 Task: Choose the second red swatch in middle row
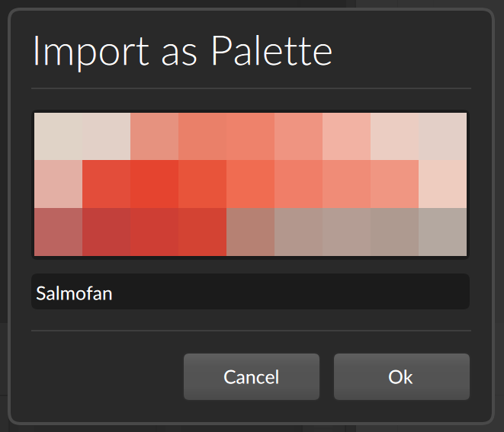pyautogui.click(x=106, y=184)
